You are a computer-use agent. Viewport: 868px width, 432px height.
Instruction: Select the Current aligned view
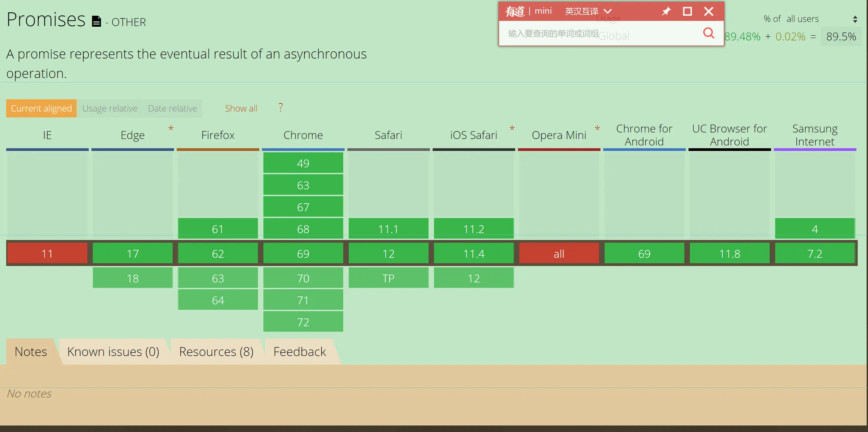[41, 109]
